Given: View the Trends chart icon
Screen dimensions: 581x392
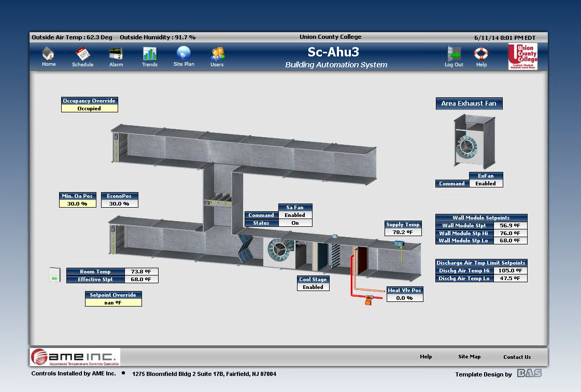Looking at the screenshot, I should 150,54.
